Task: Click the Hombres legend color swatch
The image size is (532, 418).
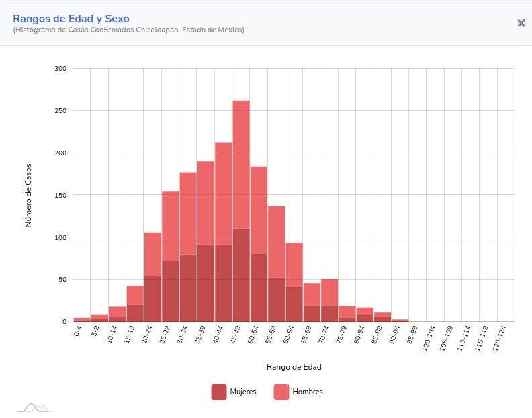Action: pos(281,392)
